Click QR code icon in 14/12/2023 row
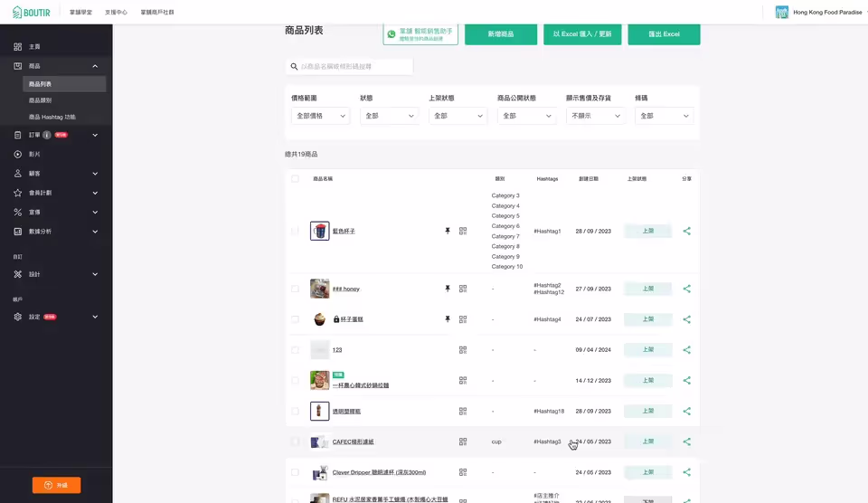The height and width of the screenshot is (503, 868). pyautogui.click(x=463, y=381)
